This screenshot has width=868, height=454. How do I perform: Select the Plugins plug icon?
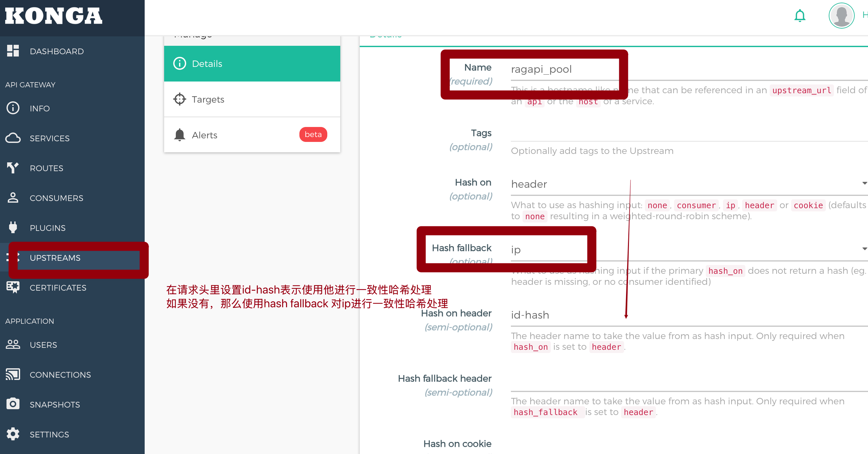coord(13,227)
